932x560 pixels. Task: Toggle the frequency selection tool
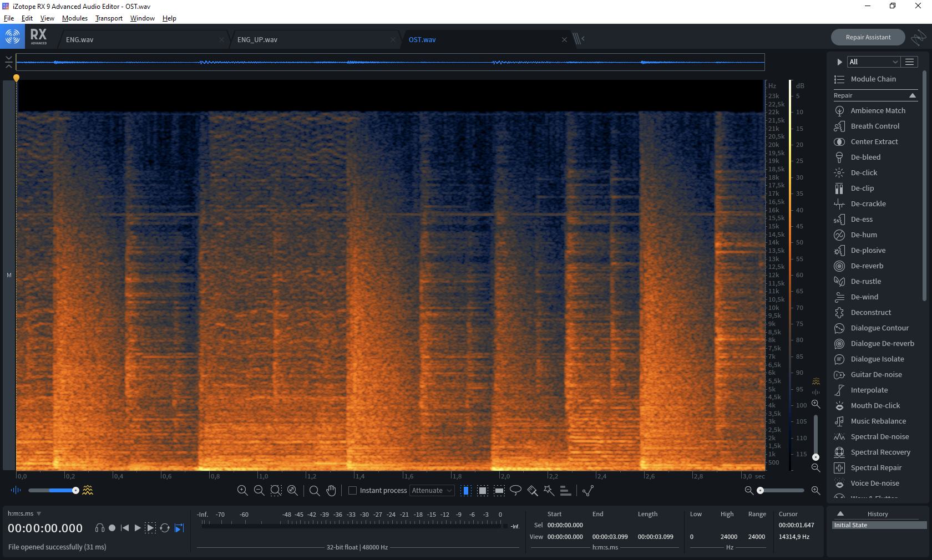click(499, 491)
